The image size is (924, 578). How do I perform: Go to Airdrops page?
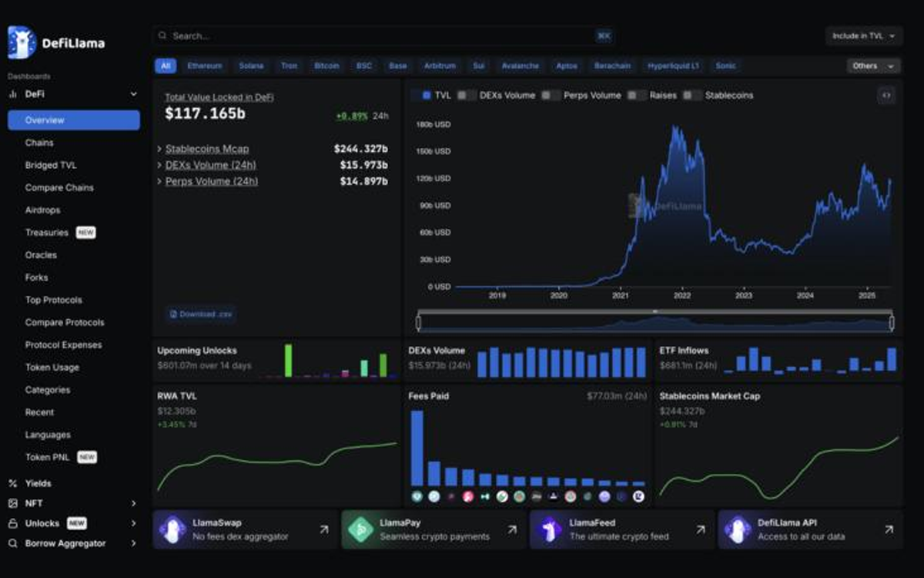[x=42, y=210]
